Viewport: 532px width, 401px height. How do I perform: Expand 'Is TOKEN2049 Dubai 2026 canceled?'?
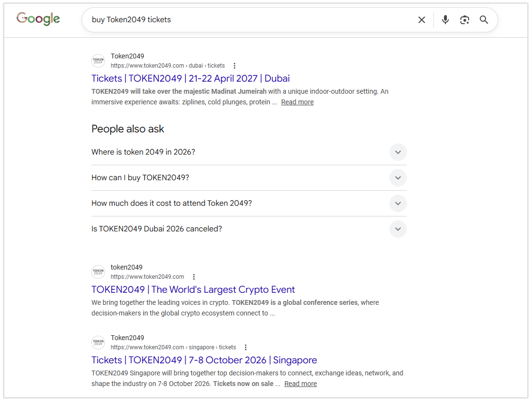tap(398, 229)
